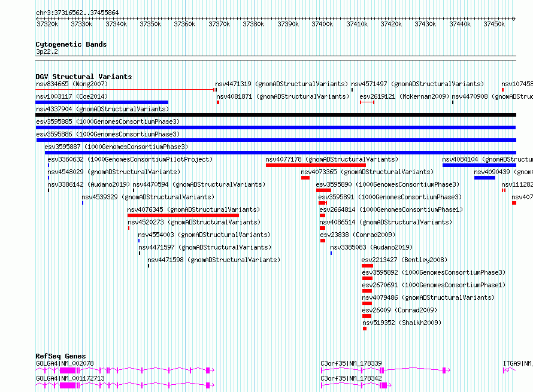Open the esv3595892 variant label

click(x=434, y=272)
